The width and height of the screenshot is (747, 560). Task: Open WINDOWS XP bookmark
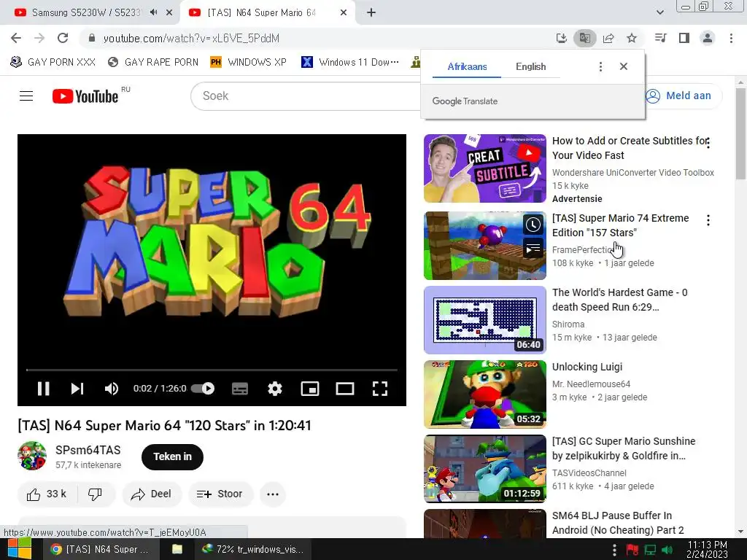point(248,63)
